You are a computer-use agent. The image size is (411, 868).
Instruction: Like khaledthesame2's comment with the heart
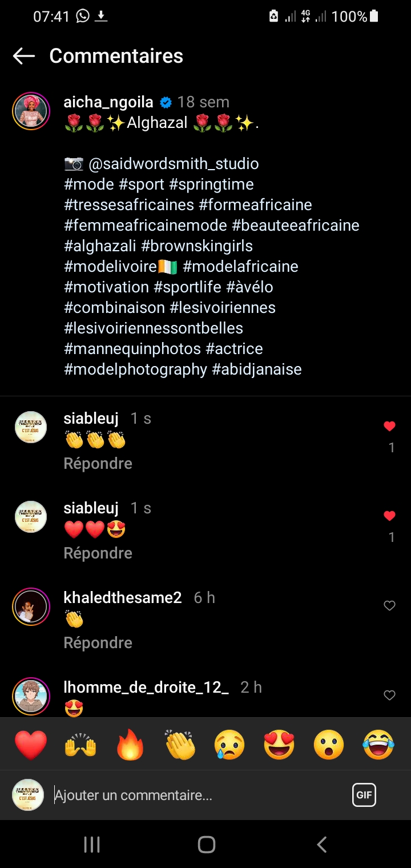coord(389,605)
